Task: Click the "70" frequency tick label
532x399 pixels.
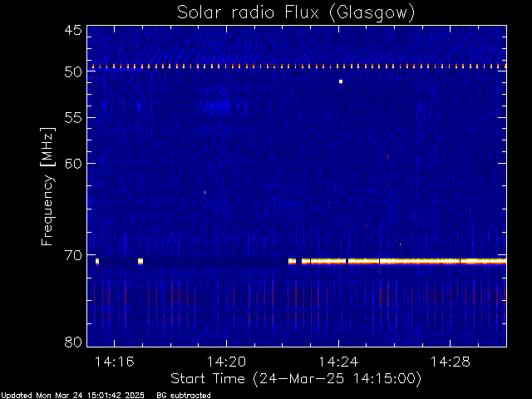Action: click(73, 255)
